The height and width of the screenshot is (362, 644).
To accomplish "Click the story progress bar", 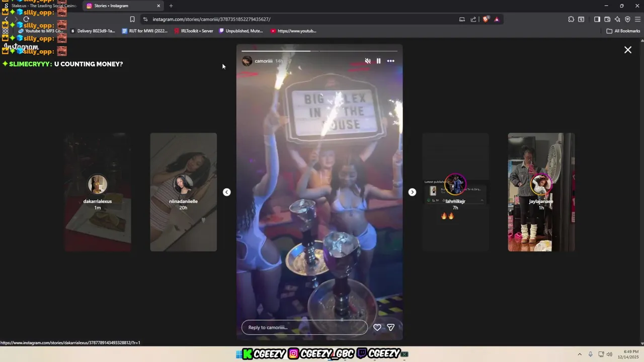I will click(319, 51).
